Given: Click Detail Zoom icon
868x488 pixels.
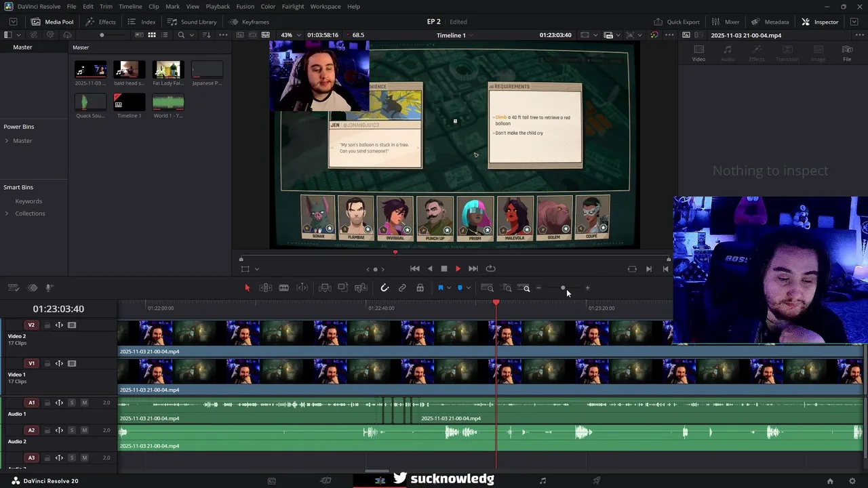Looking at the screenshot, I should click(x=507, y=288).
